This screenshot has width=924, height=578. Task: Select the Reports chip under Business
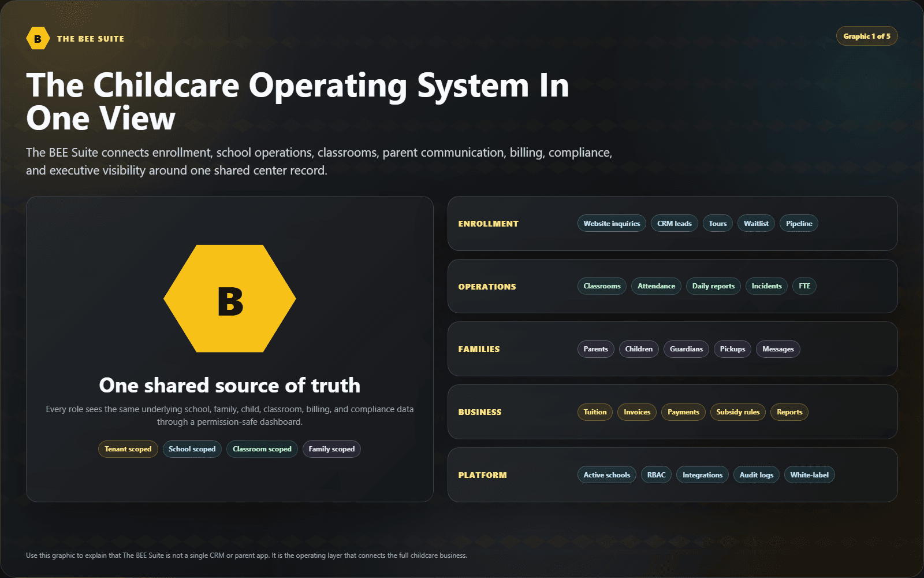point(789,412)
